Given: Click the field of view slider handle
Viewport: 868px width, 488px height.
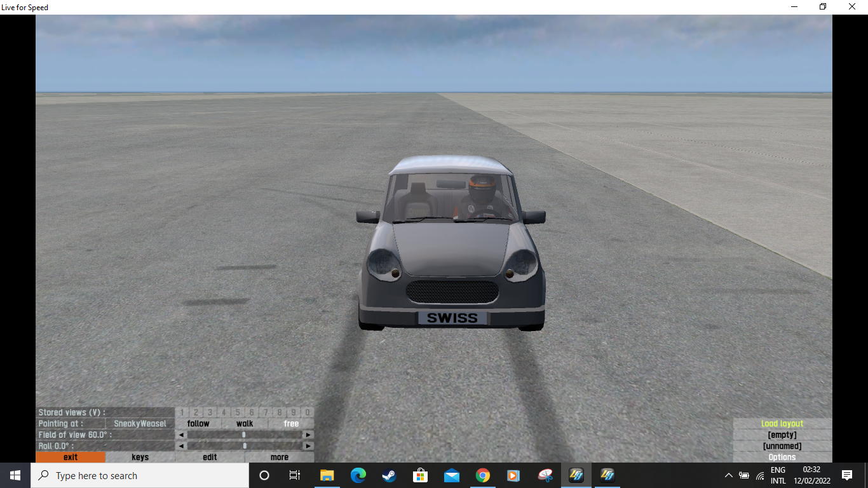Looking at the screenshot, I should (x=244, y=435).
